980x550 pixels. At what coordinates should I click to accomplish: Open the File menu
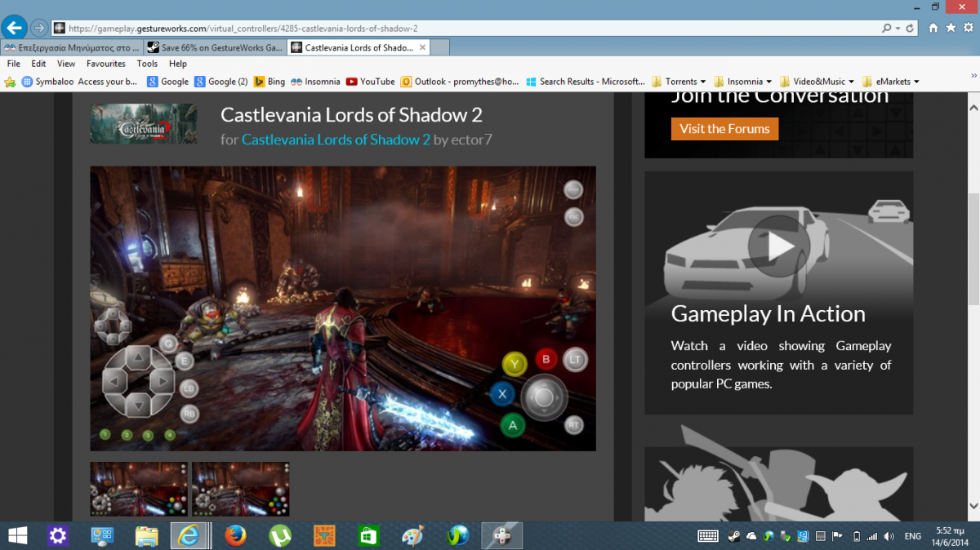point(13,64)
